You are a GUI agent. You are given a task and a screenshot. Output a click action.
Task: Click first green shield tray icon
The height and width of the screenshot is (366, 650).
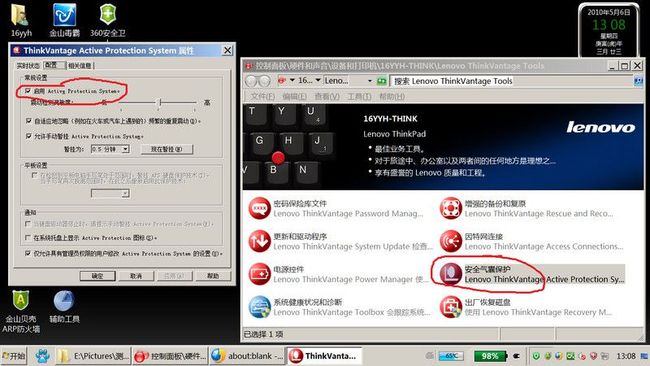[x=536, y=356]
